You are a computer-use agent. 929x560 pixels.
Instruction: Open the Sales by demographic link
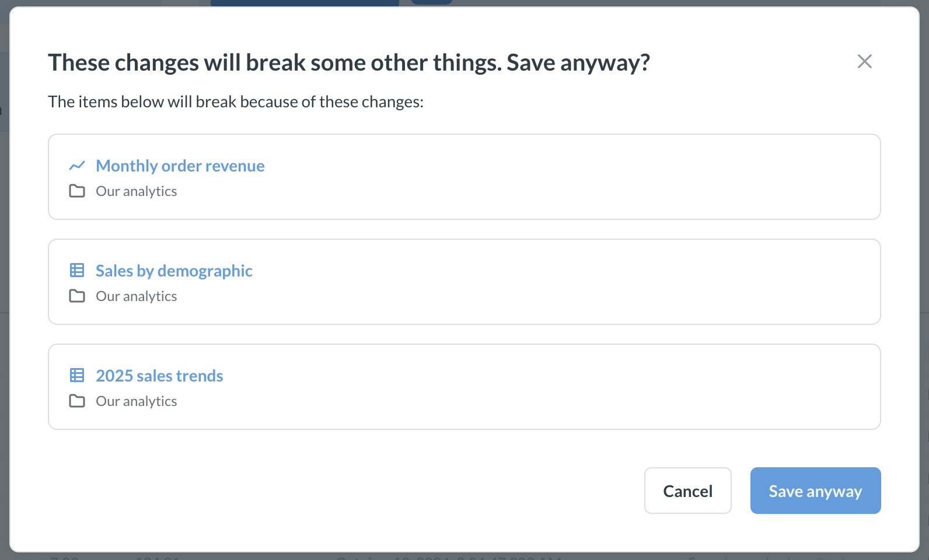tap(174, 271)
